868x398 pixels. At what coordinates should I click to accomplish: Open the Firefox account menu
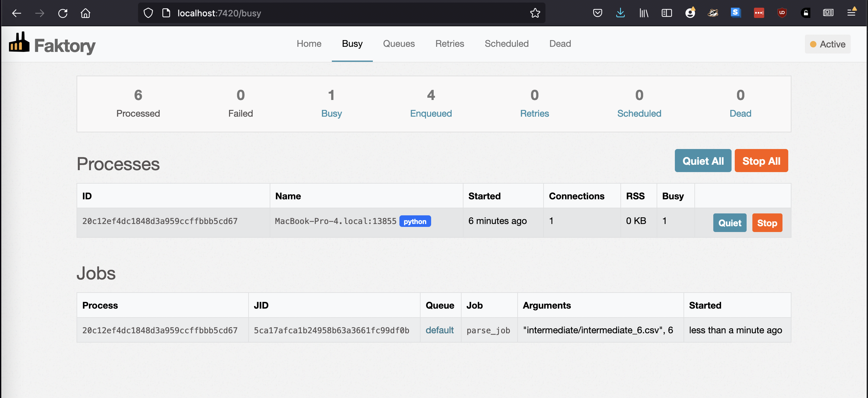pos(690,13)
